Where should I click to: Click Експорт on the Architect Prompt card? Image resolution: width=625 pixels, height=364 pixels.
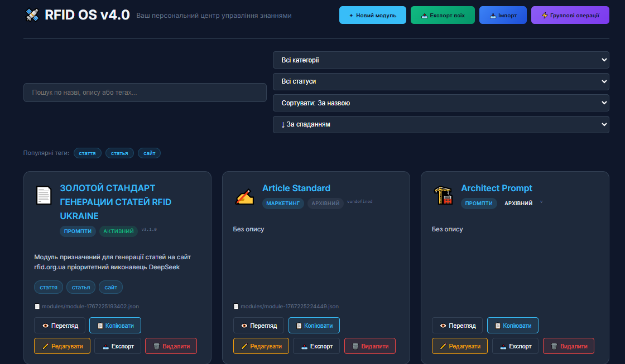point(515,346)
